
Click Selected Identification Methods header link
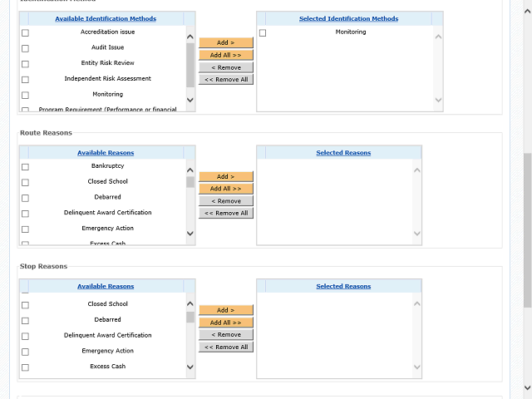(348, 18)
